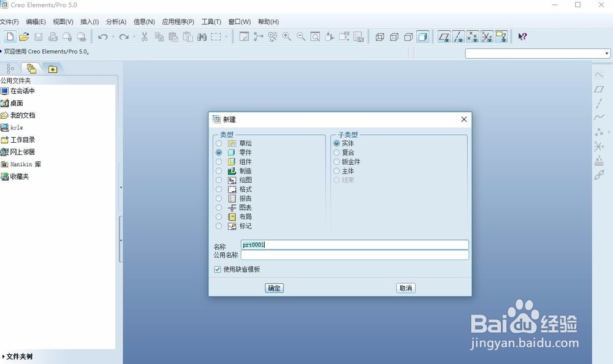The height and width of the screenshot is (364, 613).
Task: Open the 文件(F) menu
Action: point(9,22)
